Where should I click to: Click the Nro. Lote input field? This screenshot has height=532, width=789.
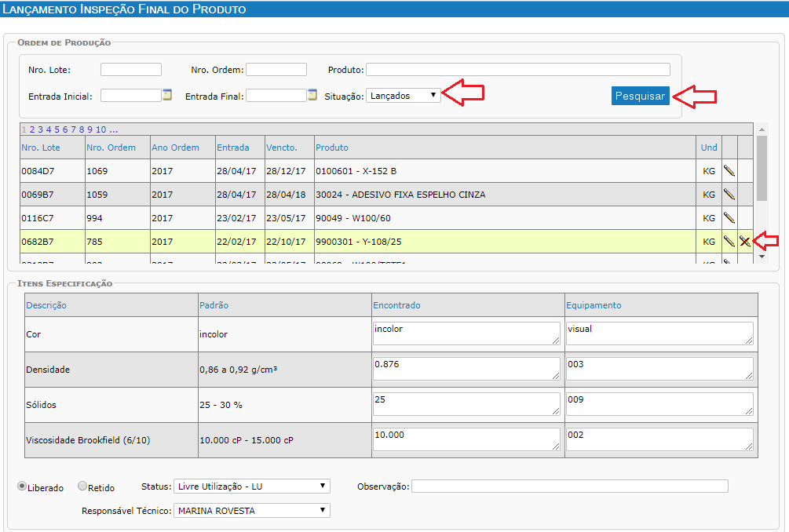131,69
